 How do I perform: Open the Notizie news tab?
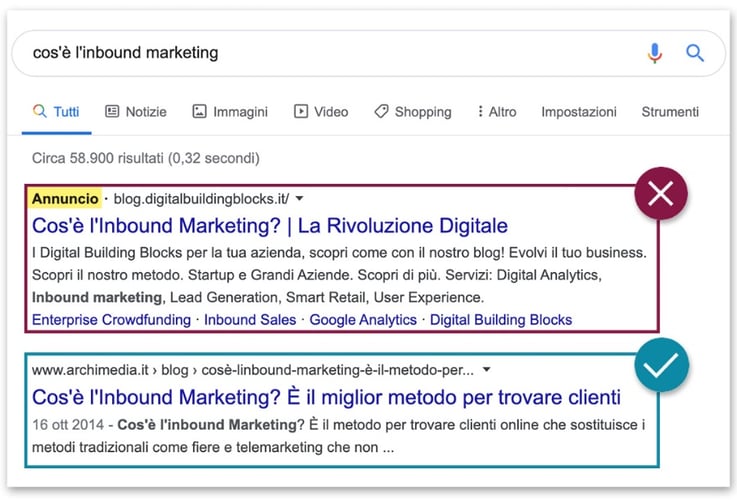[x=136, y=112]
